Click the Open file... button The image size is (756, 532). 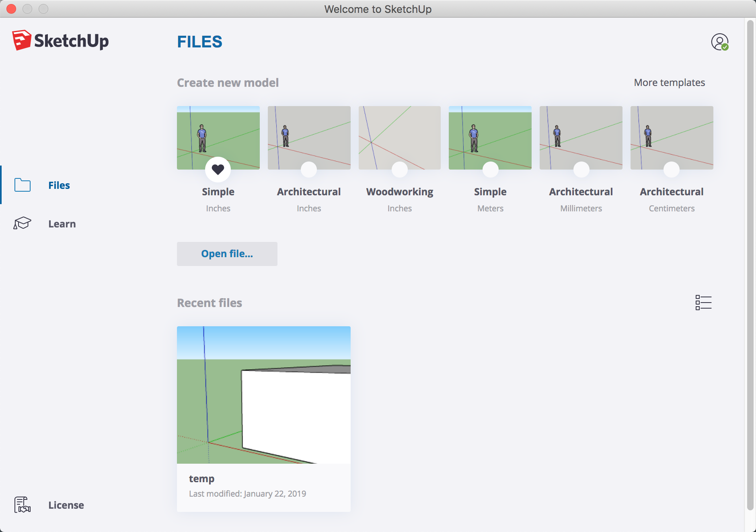(227, 254)
